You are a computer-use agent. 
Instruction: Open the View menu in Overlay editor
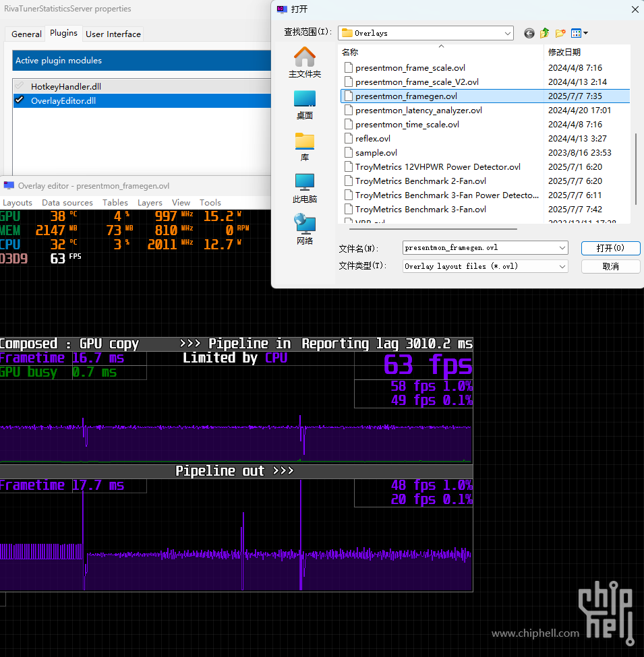[x=181, y=203]
